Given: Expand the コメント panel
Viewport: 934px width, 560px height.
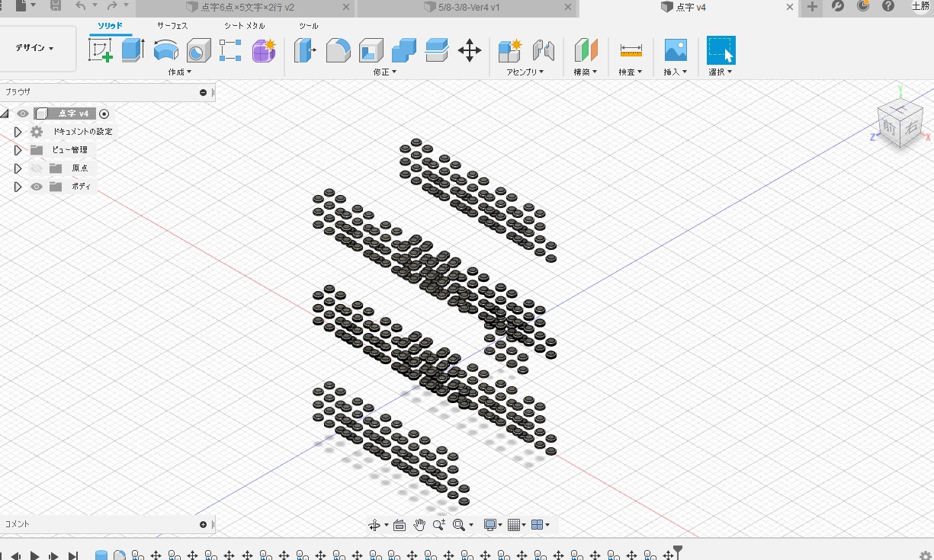Looking at the screenshot, I should [203, 524].
